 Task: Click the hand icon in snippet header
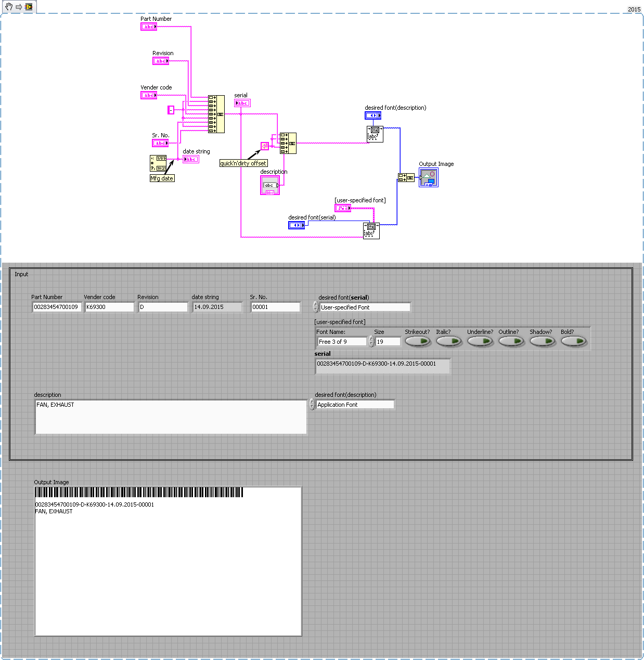[8, 7]
